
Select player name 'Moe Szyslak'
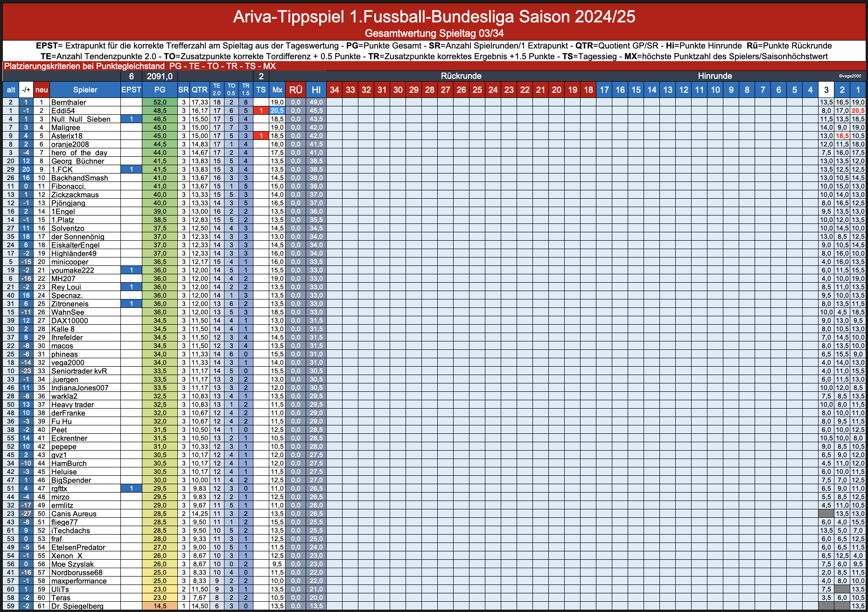(72, 564)
